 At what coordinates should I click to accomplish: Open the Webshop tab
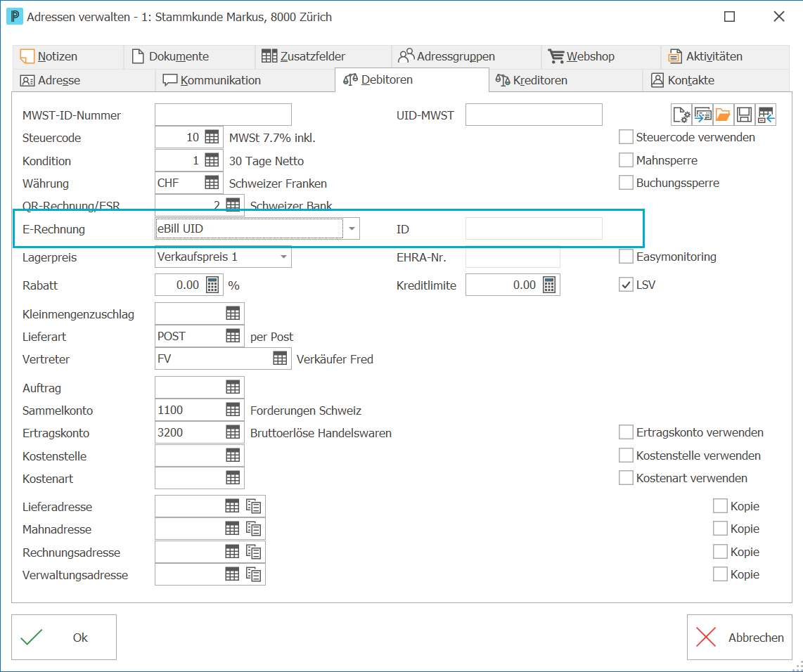(x=600, y=56)
